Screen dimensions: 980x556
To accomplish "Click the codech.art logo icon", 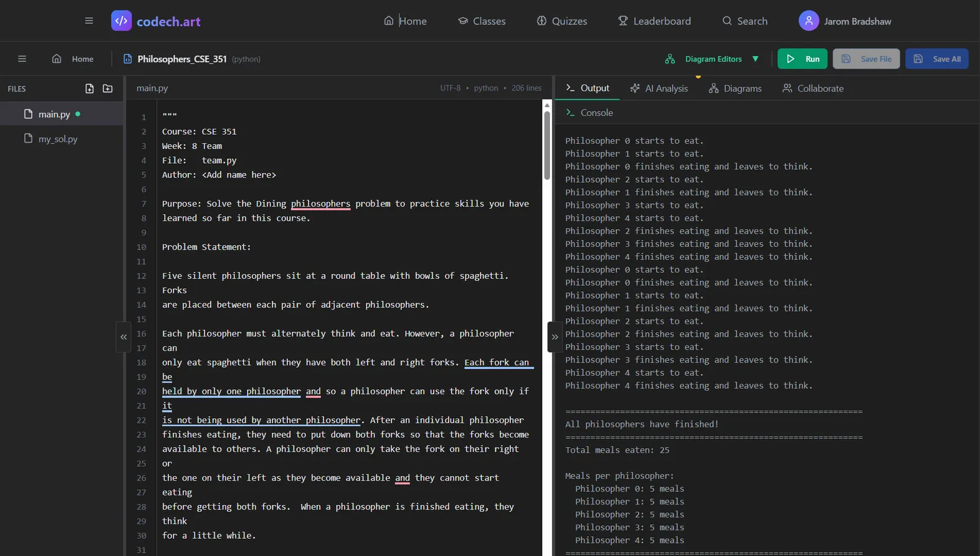I will click(121, 21).
